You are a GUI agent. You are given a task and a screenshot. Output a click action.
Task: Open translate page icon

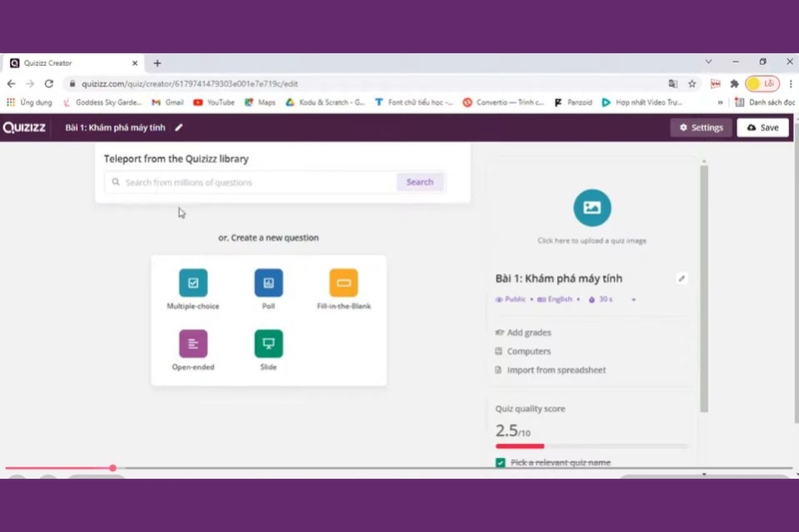coord(673,84)
